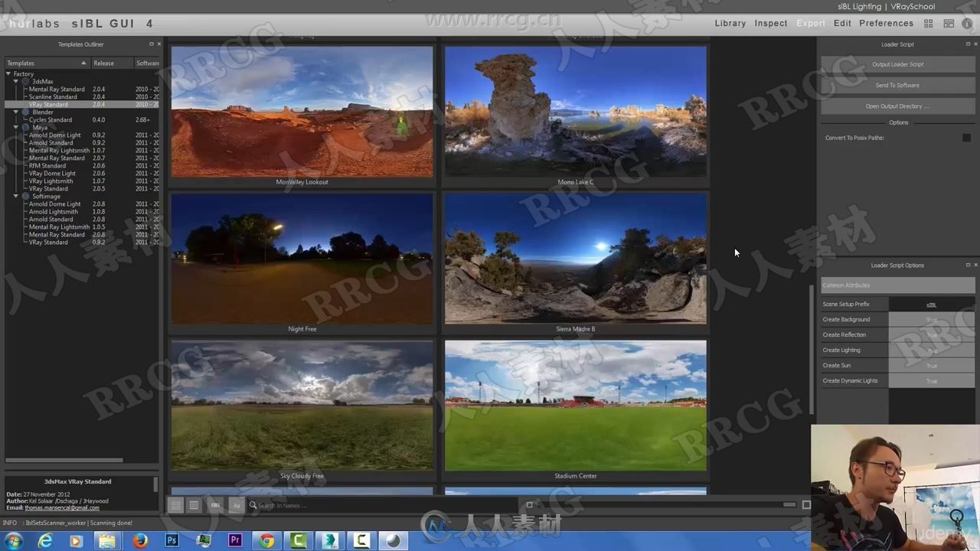
Task: Float the Loader Script panel
Action: coord(968,44)
